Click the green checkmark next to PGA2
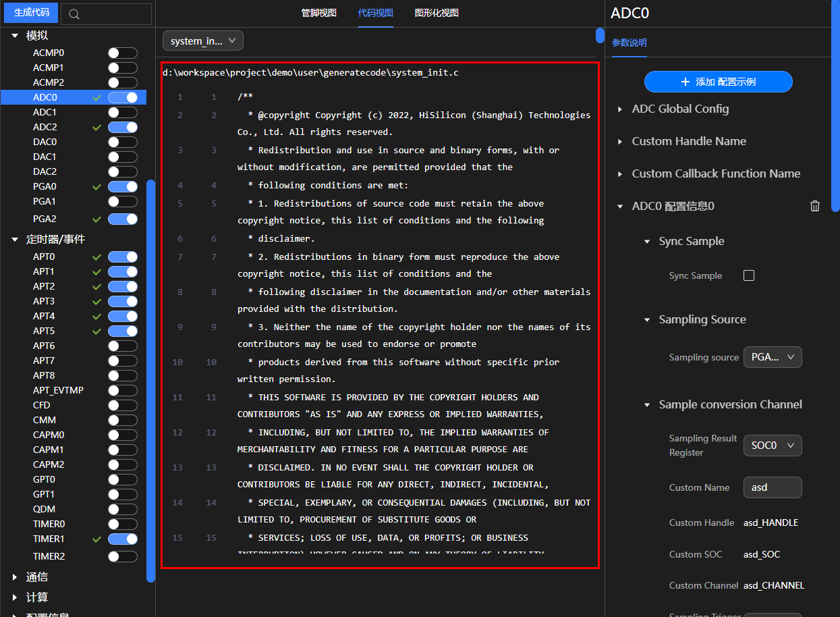This screenshot has height=617, width=840. point(97,219)
